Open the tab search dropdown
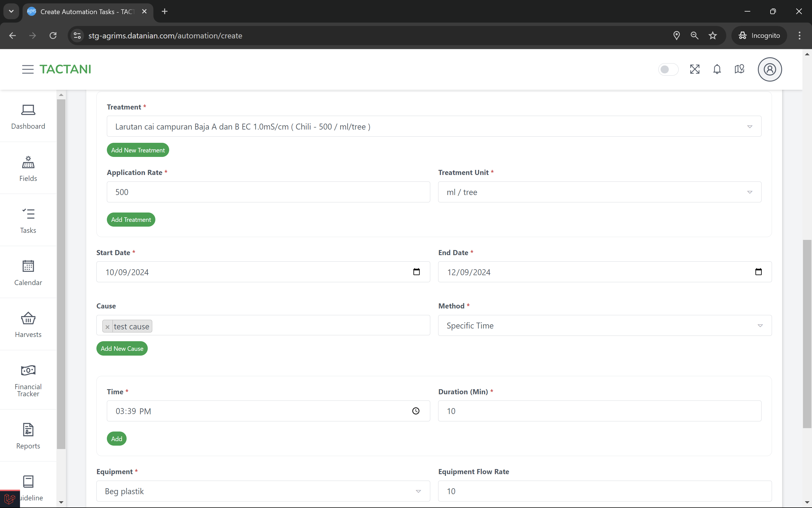 [11, 11]
